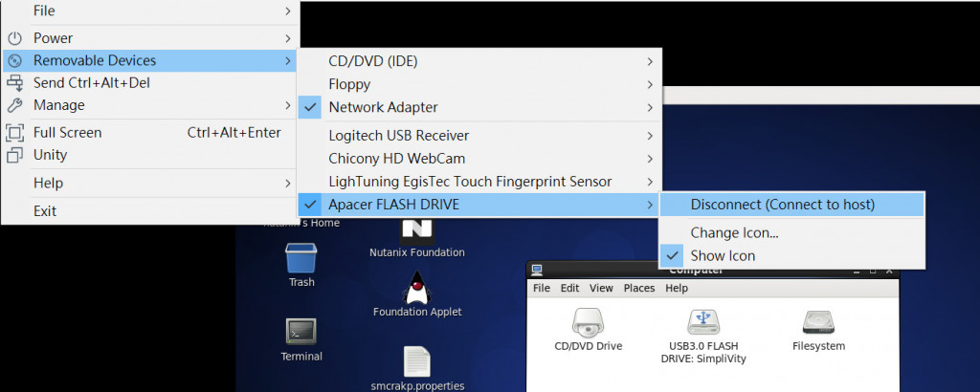
Task: Open View menu in Computer window
Action: pos(601,288)
